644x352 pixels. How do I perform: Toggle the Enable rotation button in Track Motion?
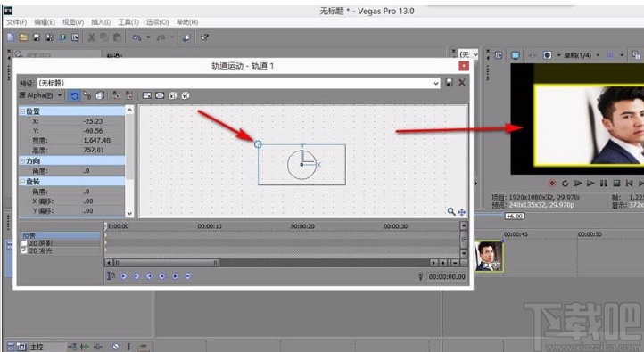pos(74,95)
